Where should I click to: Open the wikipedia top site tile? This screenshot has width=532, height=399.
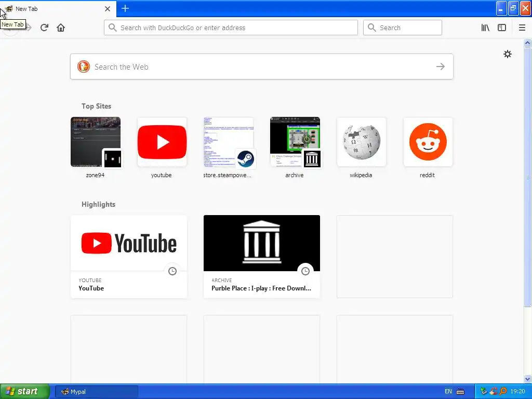pos(362,142)
